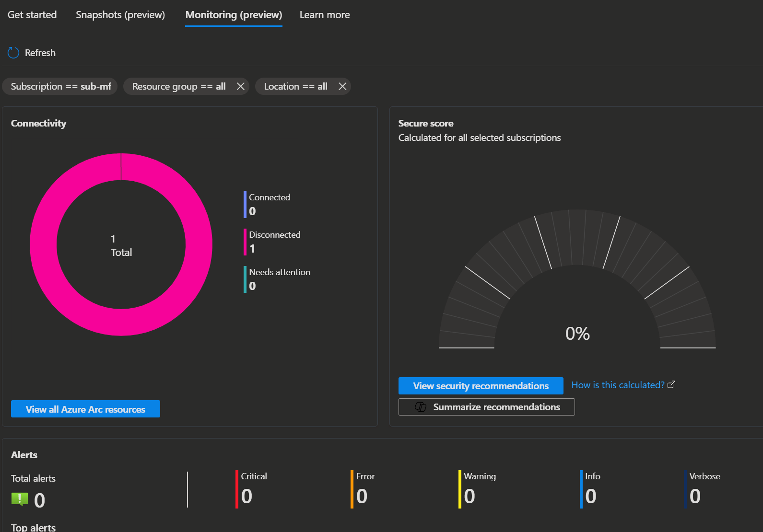
Task: Open the Subscription == sub-mf filter
Action: coord(60,86)
